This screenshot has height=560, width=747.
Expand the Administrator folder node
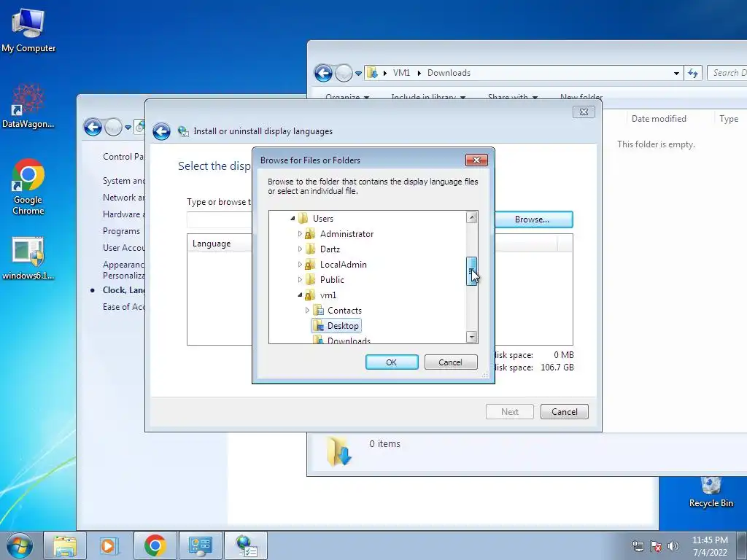[x=300, y=234]
